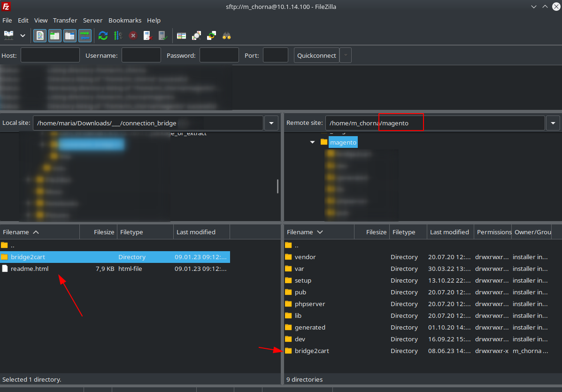Select magento folder in remote tree
The image size is (562, 392).
click(x=343, y=142)
